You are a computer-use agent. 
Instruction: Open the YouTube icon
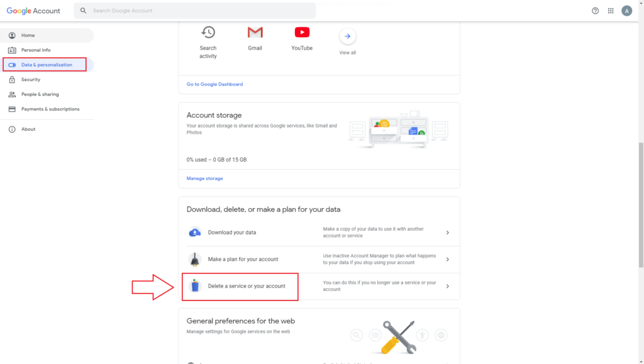tap(302, 32)
